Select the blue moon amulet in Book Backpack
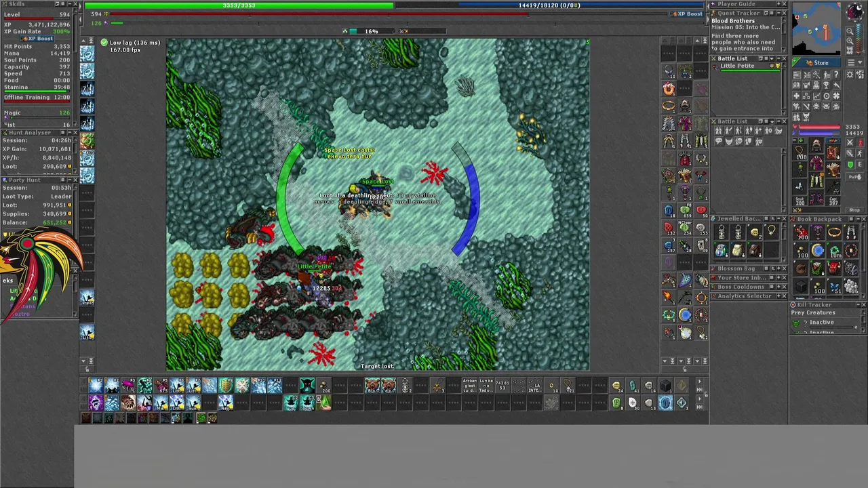This screenshot has width=868, height=488. (817, 250)
